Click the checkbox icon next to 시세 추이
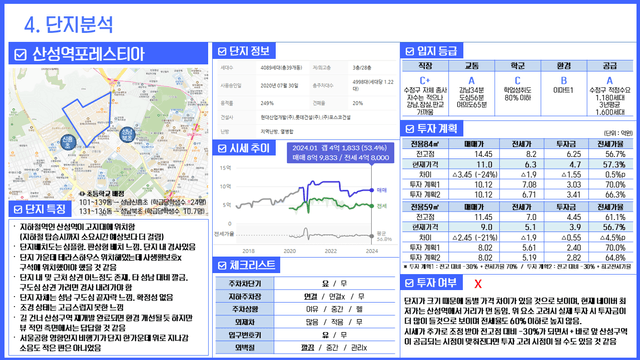 pyautogui.click(x=222, y=149)
